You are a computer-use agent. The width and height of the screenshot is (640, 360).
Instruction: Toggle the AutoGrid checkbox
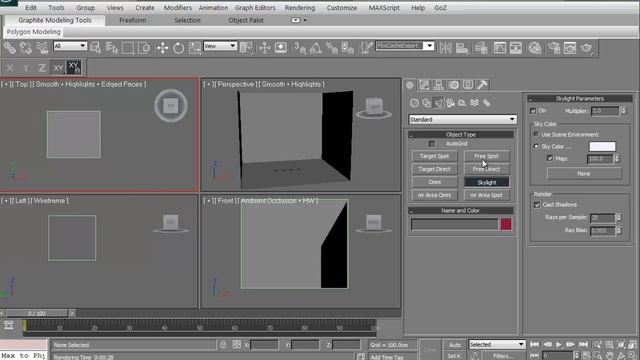pos(432,144)
